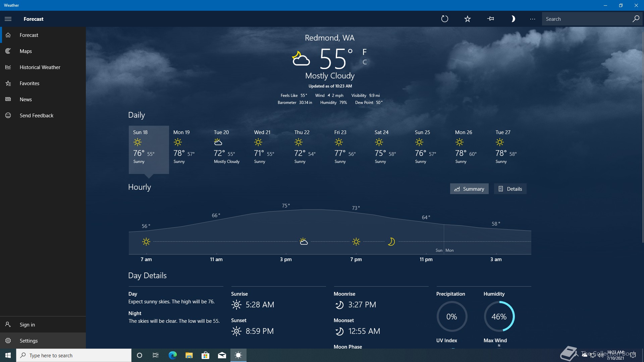Click the 0% precipitation gauge
The width and height of the screenshot is (644, 362).
(452, 316)
